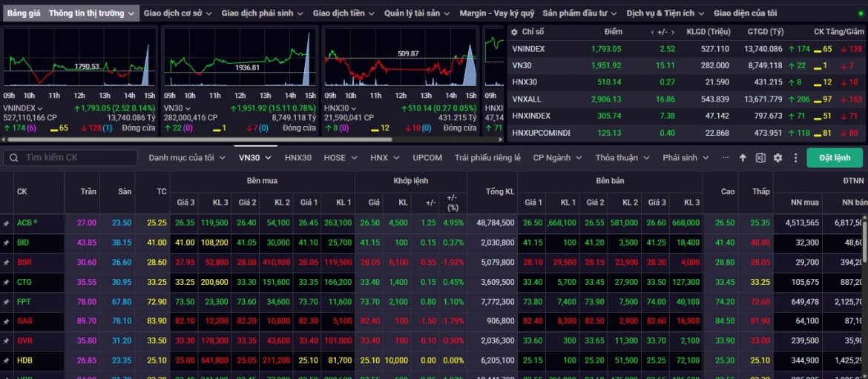Focus the Tìm kiếm CK search field
The width and height of the screenshot is (868, 379).
click(x=70, y=158)
